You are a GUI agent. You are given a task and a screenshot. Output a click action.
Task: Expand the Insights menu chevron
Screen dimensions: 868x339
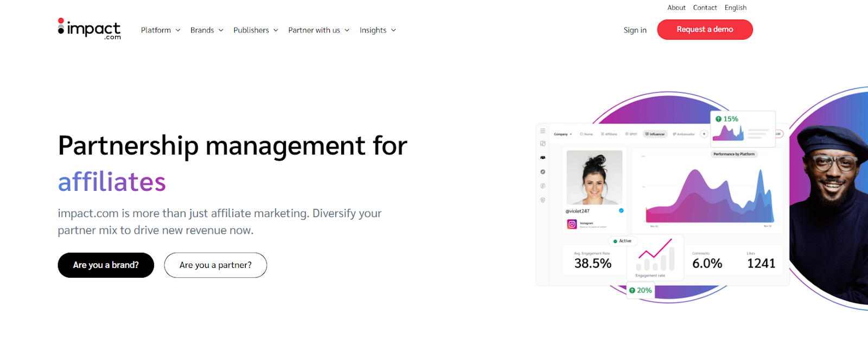[393, 30]
